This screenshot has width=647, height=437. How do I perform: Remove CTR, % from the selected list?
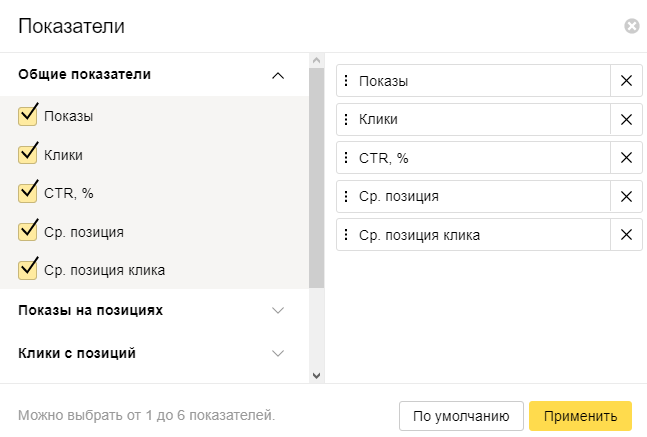coord(626,158)
